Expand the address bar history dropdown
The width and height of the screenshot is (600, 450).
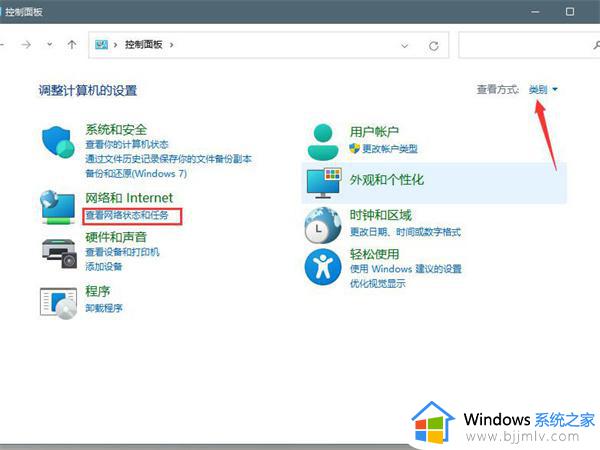point(404,46)
